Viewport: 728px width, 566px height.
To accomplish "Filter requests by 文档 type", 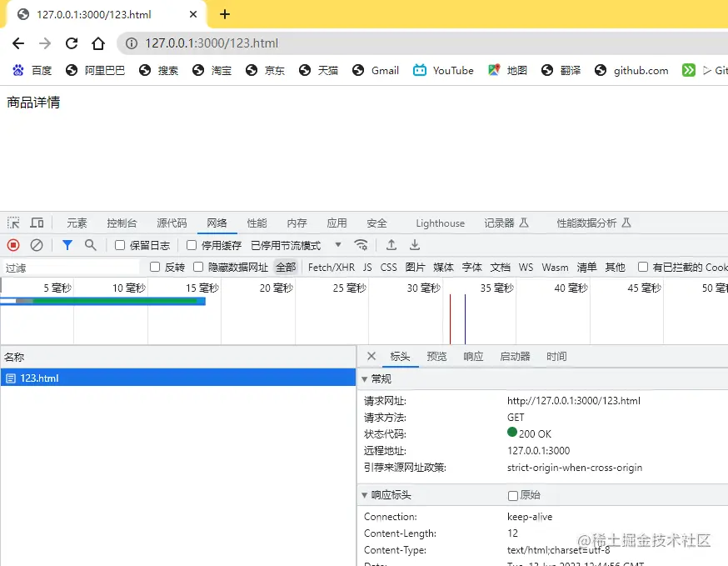I will pyautogui.click(x=500, y=268).
